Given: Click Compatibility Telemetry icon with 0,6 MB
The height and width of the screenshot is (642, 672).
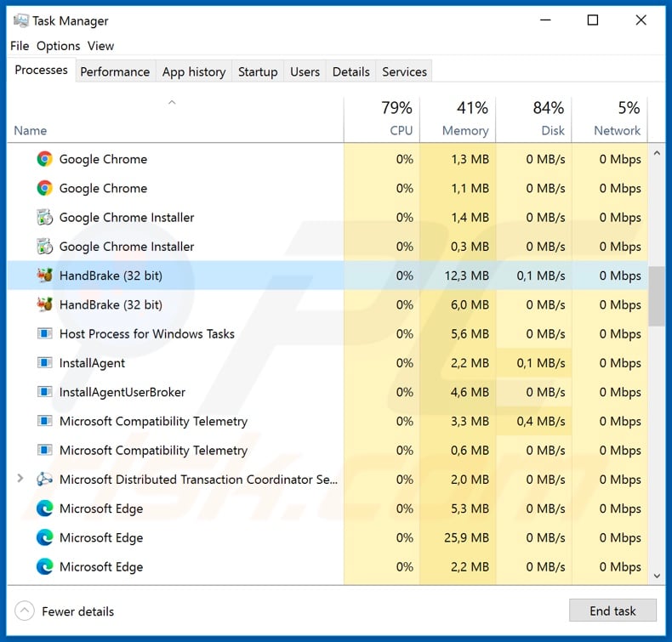Looking at the screenshot, I should tap(44, 450).
